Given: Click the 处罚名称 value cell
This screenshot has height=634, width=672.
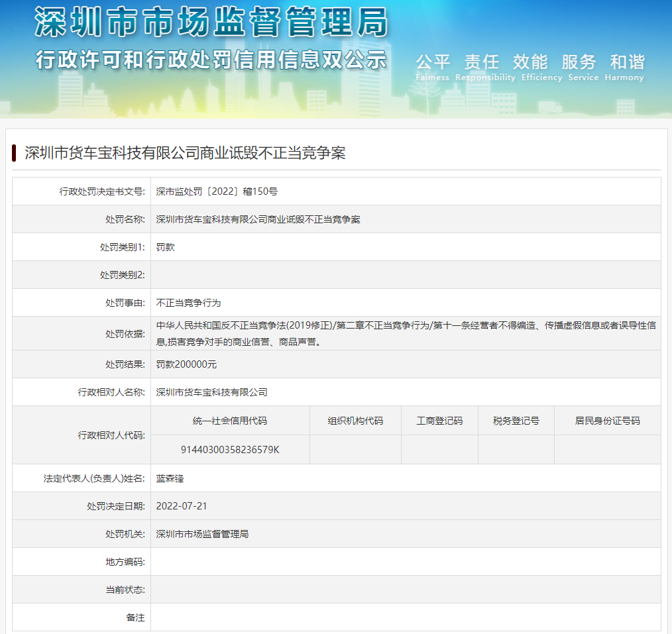Looking at the screenshot, I should [258, 219].
